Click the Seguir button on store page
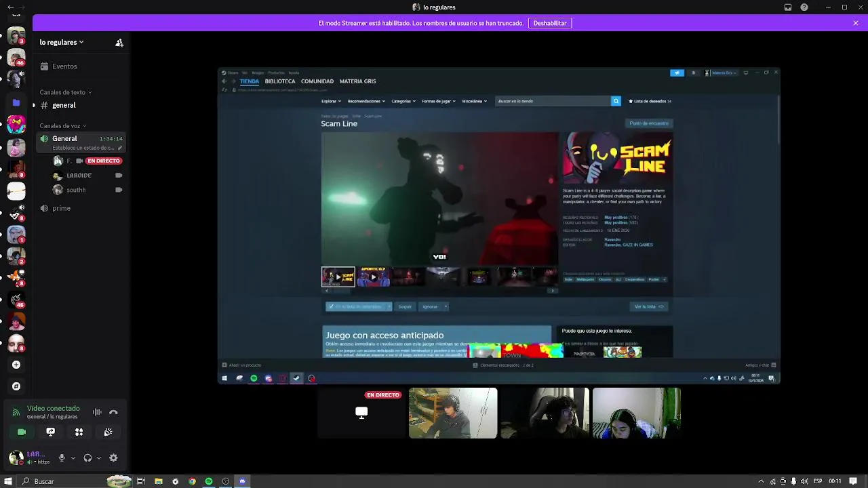The height and width of the screenshot is (488, 868). coord(405,306)
